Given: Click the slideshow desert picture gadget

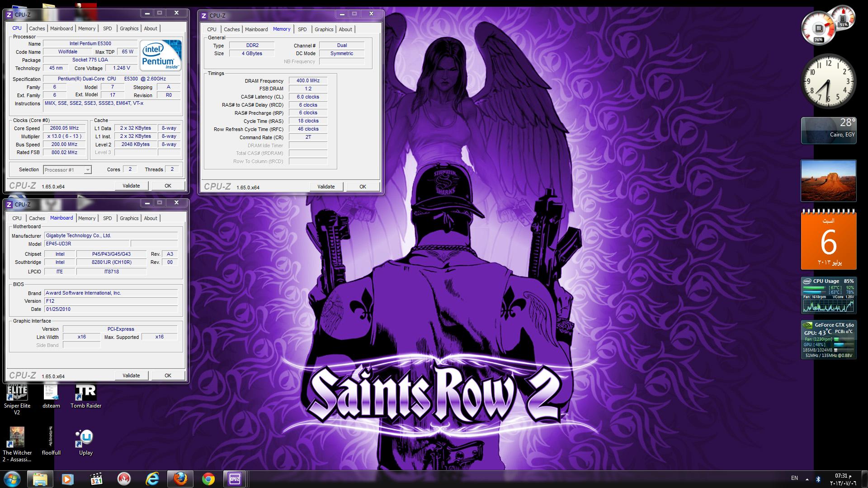Looking at the screenshot, I should point(828,180).
